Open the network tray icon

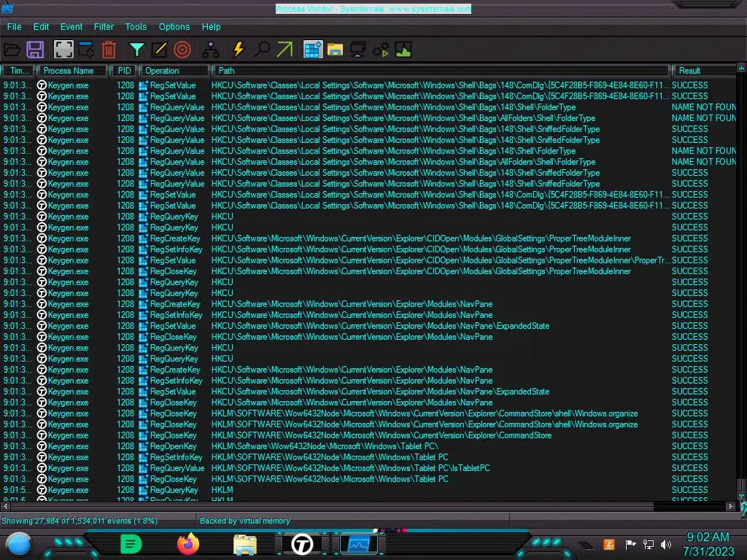[649, 544]
